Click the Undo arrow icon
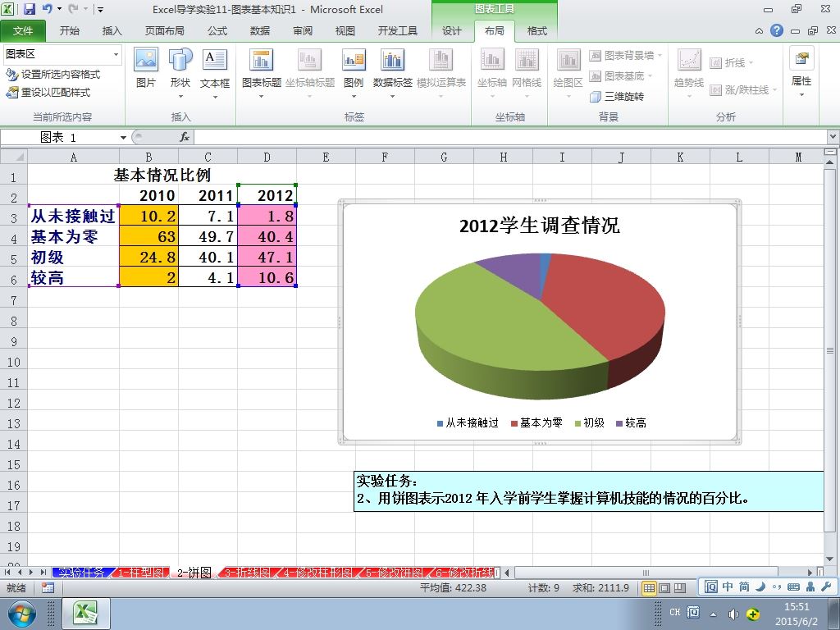840x630 pixels. [x=47, y=9]
